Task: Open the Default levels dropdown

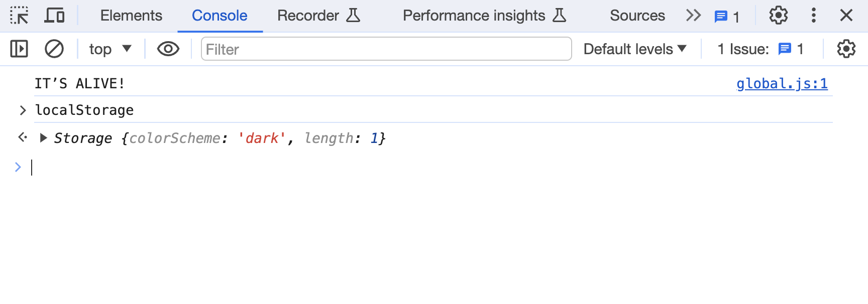Action: (635, 49)
